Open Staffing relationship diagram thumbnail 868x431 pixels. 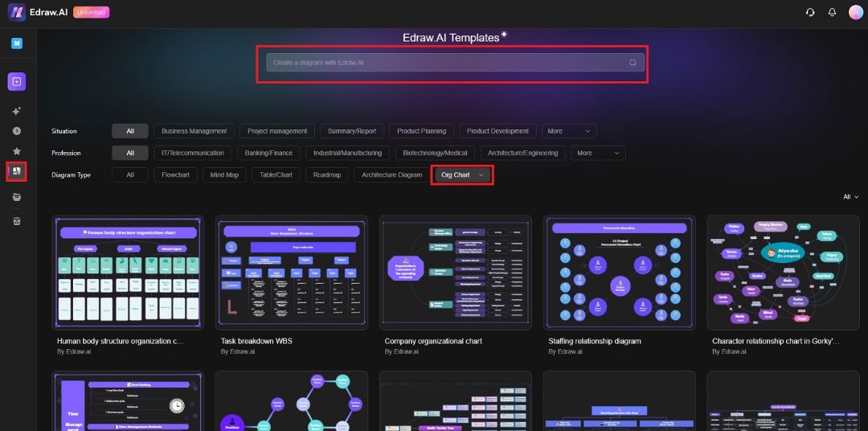[x=620, y=273]
